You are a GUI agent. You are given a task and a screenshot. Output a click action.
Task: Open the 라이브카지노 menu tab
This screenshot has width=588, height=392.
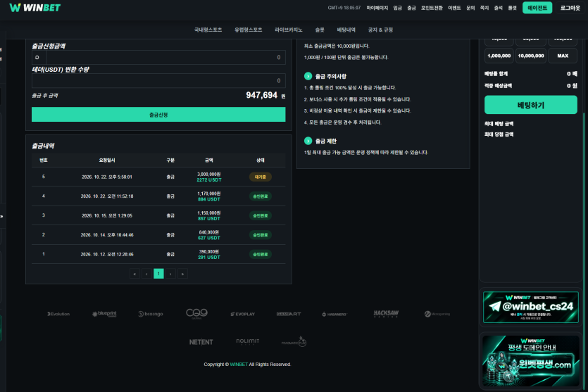tap(289, 30)
